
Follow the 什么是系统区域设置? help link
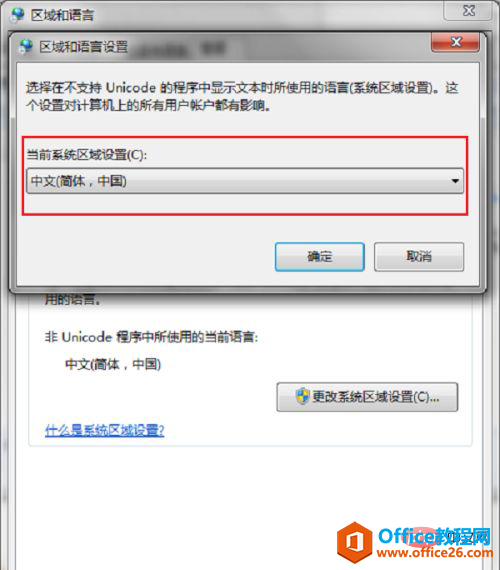[x=105, y=430]
